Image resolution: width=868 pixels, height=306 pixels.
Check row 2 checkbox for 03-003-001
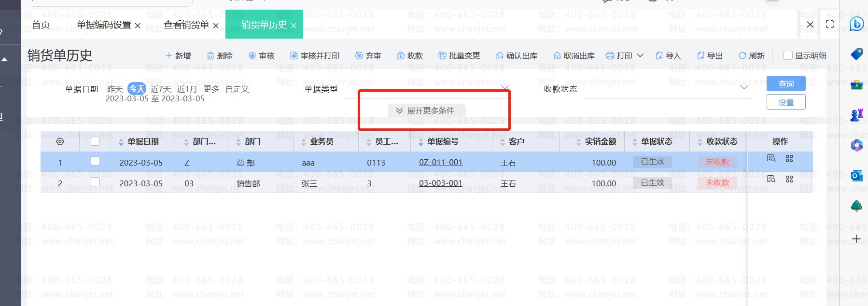[95, 182]
